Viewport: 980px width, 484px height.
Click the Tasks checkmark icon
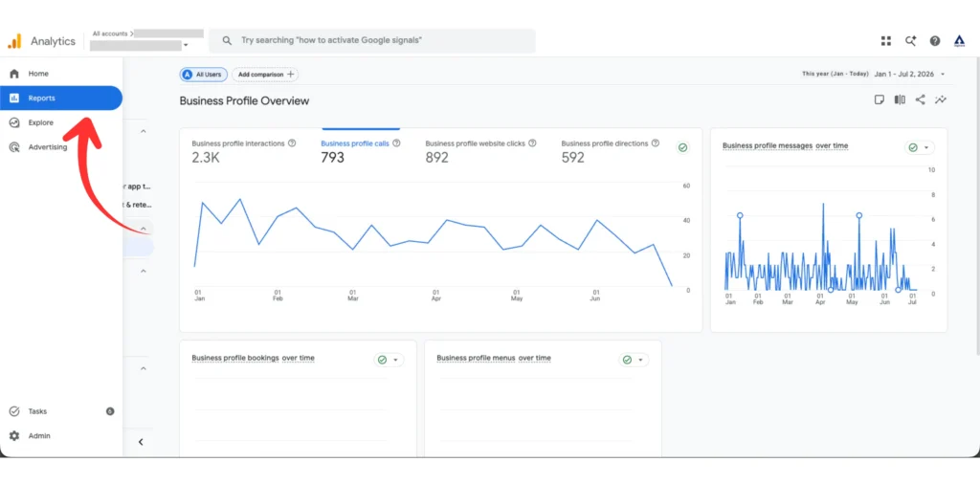13,411
